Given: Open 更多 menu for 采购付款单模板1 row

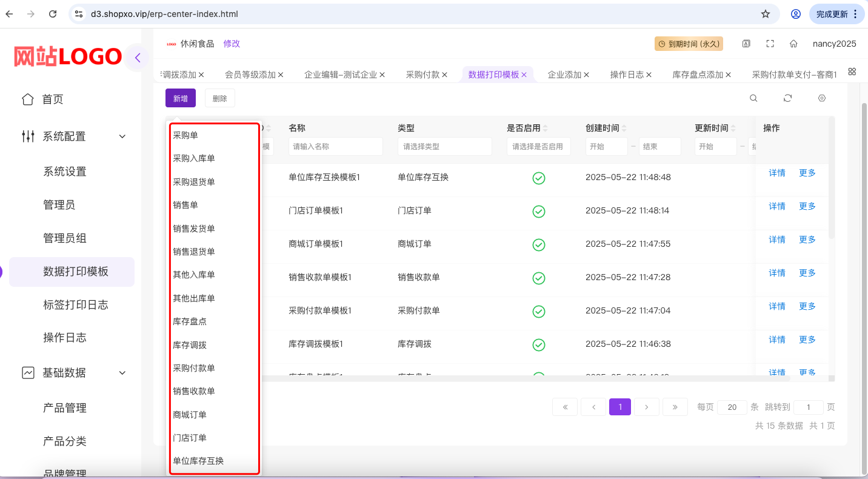Looking at the screenshot, I should [807, 306].
